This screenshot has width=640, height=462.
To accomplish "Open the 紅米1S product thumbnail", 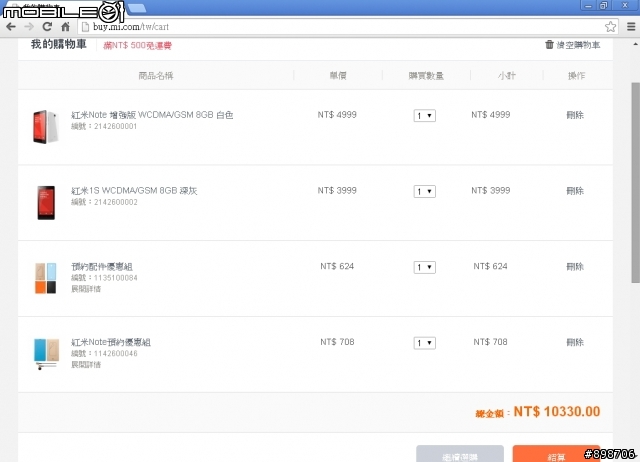I will tap(46, 202).
